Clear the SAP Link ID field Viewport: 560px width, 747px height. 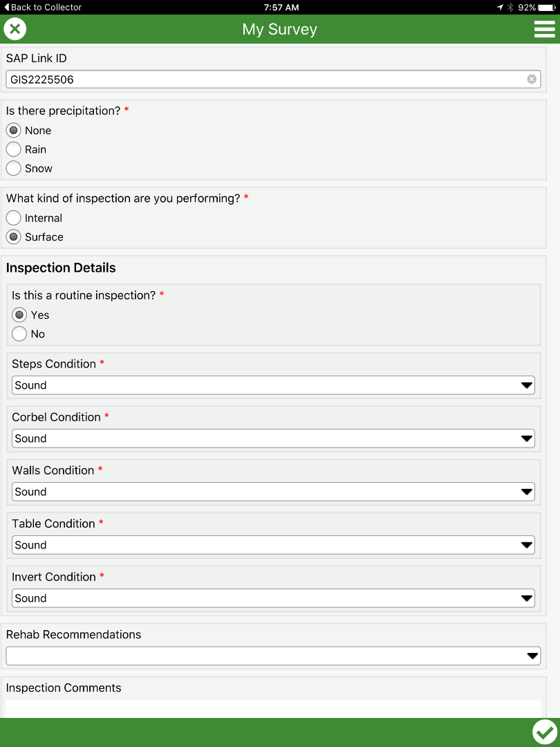click(532, 79)
